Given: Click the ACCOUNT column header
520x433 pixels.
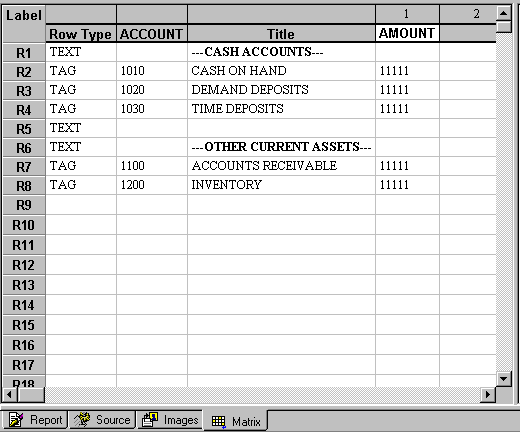Looking at the screenshot, I should [152, 34].
